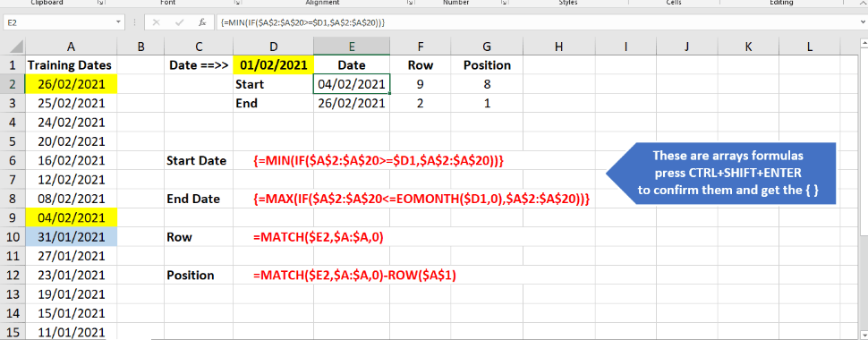Viewport: 868px width, 340px height.
Task: Click cell 27/01/2021
Action: (72, 257)
